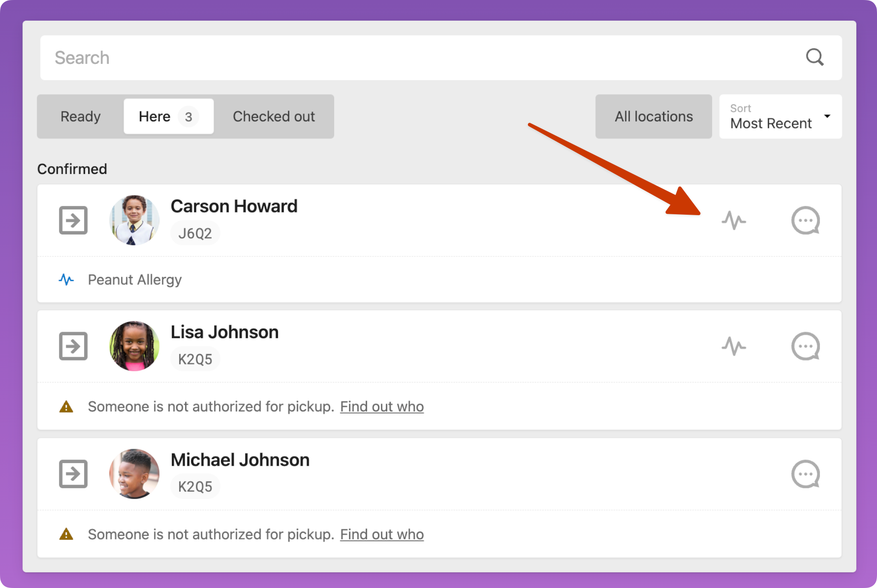Screen dimensions: 877x588
Task: Click the All locations filter button
Action: (x=653, y=117)
